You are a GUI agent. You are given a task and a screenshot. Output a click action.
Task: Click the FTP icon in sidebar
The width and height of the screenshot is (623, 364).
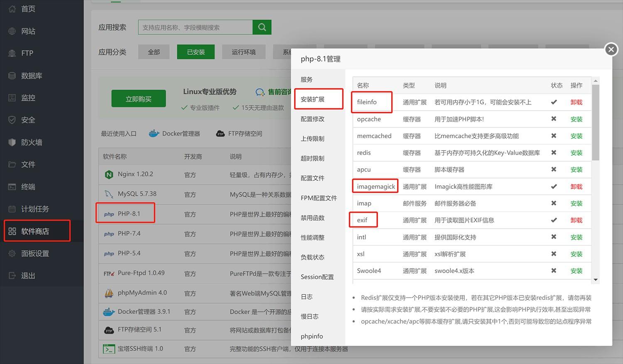(x=12, y=53)
